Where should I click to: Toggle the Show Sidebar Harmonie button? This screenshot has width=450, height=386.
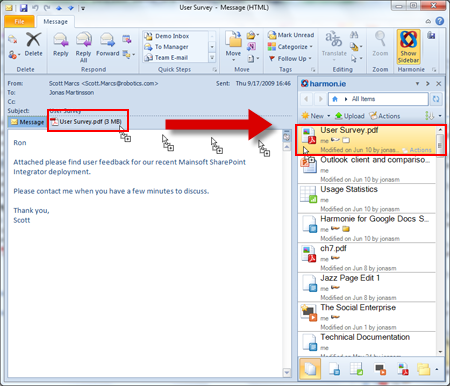coord(408,47)
